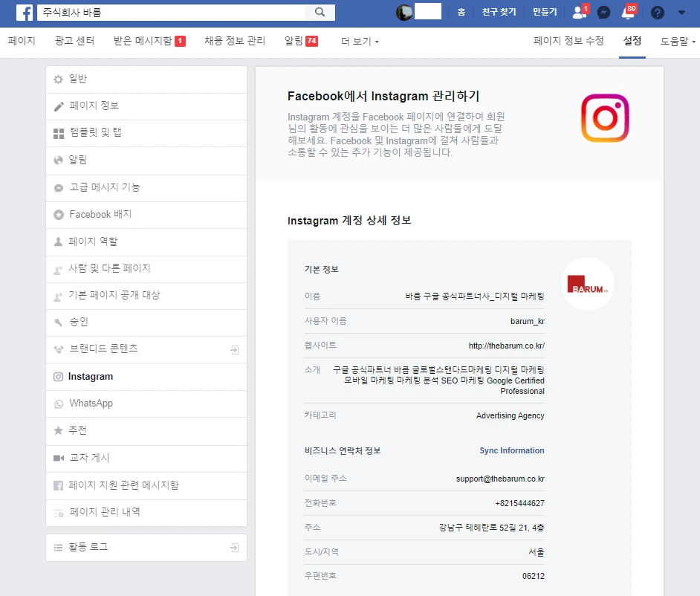Click Facebook icon beside 페이지 지원 관련 메시지함
The image size is (700, 596).
coord(58,485)
